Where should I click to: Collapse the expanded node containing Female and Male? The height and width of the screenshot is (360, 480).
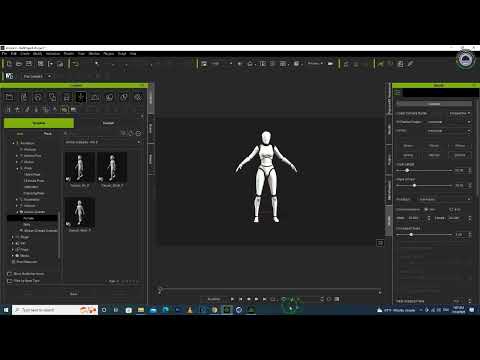pyautogui.click(x=17, y=212)
